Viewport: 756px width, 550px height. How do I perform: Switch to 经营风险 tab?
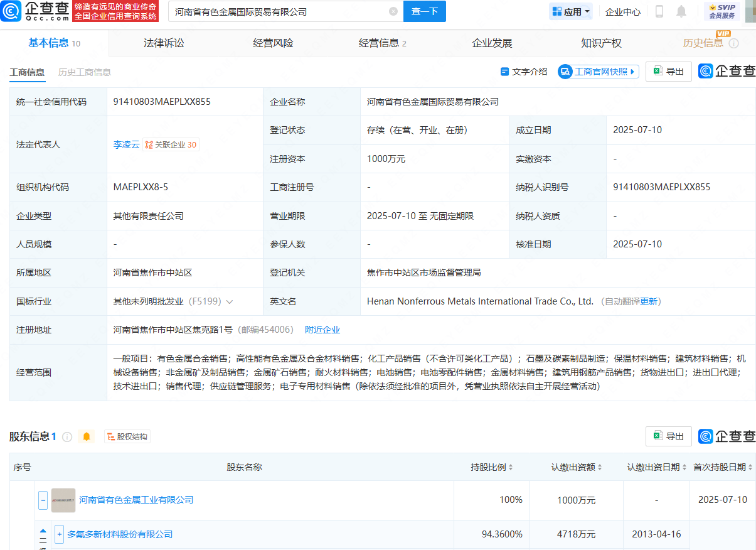(x=273, y=43)
